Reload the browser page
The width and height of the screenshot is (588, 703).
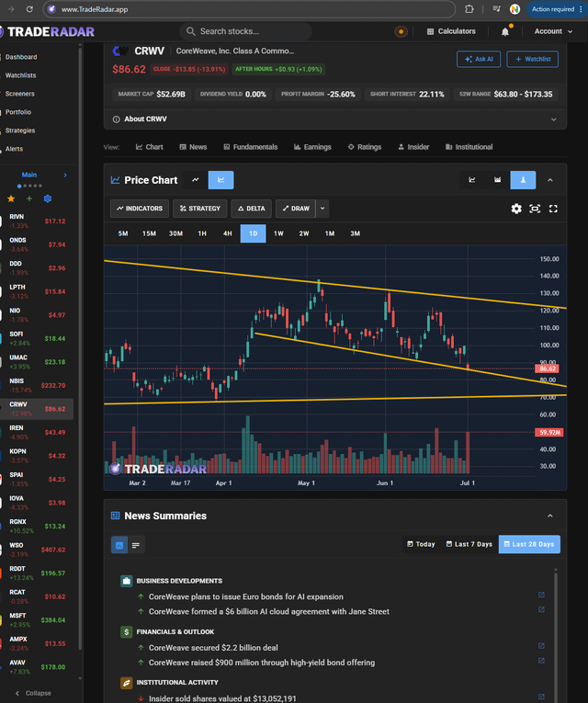pos(29,9)
